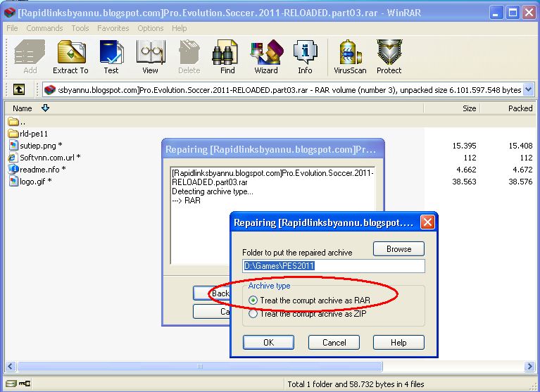Click the repaired archive folder path field
The width and height of the screenshot is (540, 392).
[334, 266]
